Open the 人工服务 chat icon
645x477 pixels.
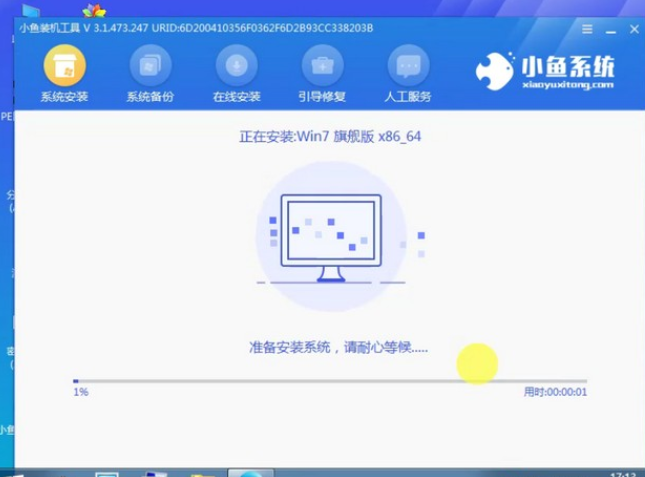pos(408,66)
